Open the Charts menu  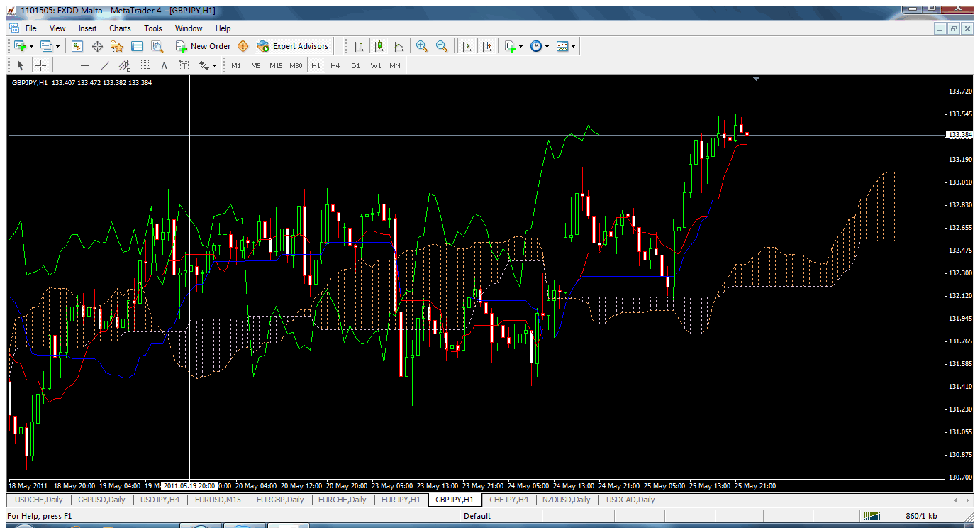coord(120,28)
